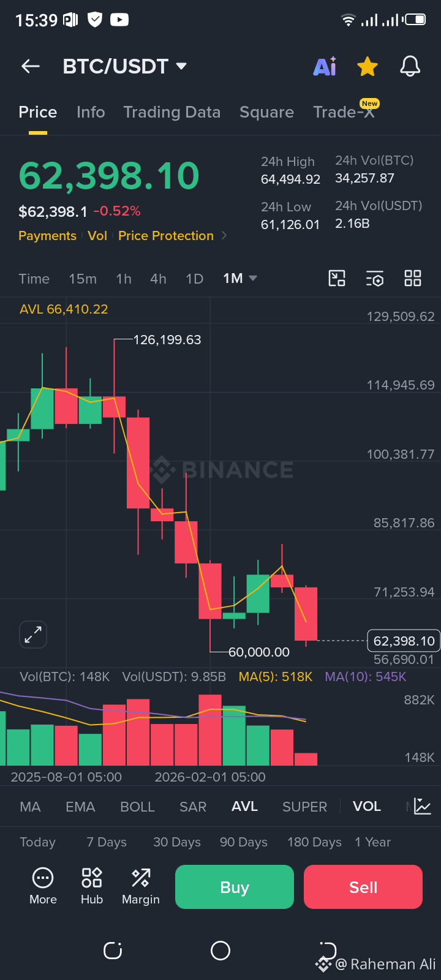Viewport: 441px width, 980px height.
Task: Show 90 Days performance
Action: pyautogui.click(x=244, y=842)
